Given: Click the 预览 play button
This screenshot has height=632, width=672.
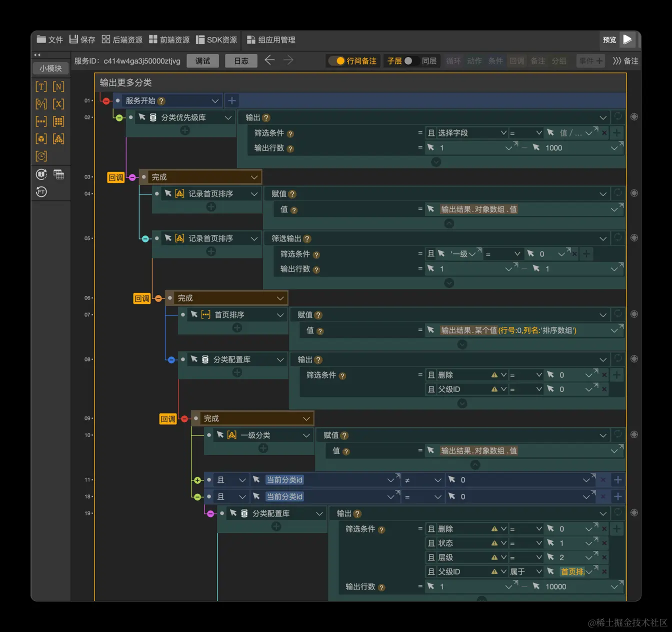Looking at the screenshot, I should coord(627,39).
